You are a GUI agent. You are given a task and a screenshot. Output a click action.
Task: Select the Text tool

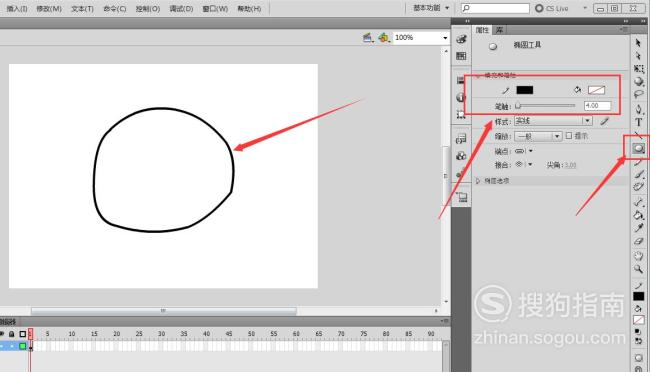pos(638,122)
